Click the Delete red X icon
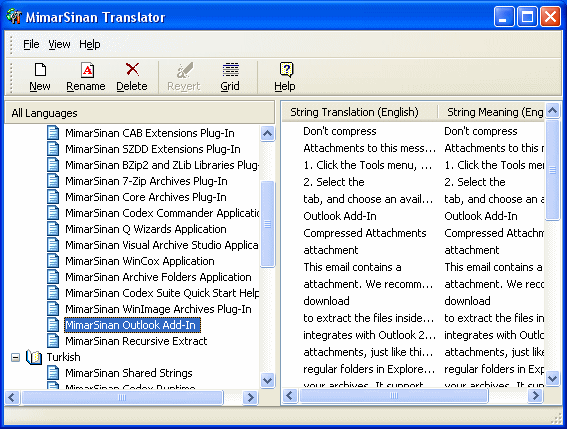Viewport: 567px width, 429px height. tap(132, 69)
